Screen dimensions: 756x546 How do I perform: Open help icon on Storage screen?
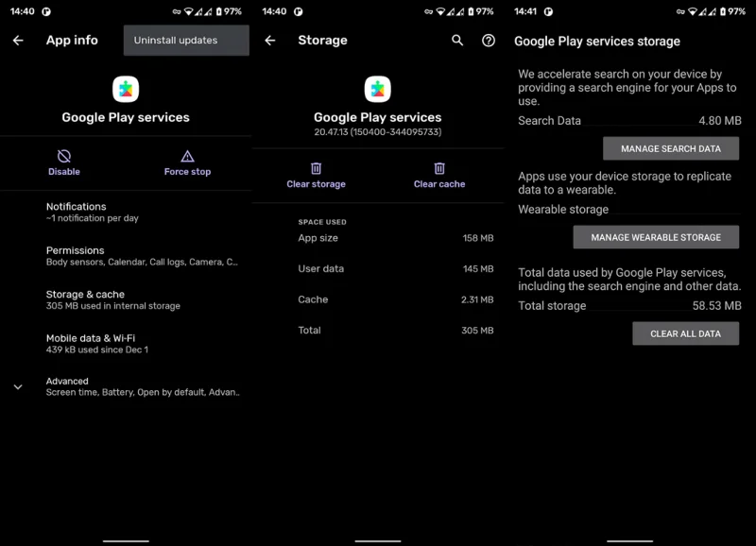click(x=489, y=41)
